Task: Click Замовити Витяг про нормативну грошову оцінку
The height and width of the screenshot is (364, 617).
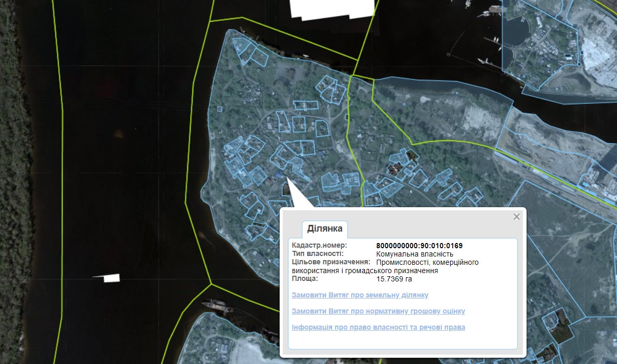Action: [378, 311]
